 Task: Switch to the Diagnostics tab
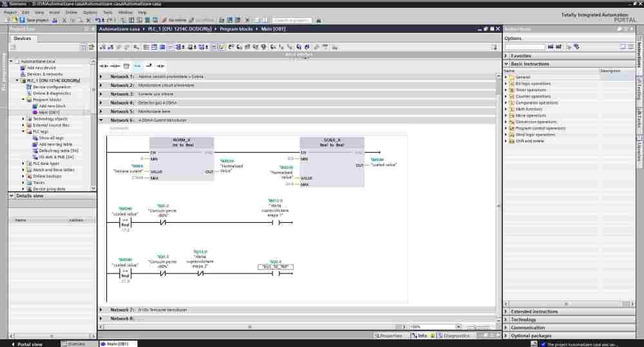[x=455, y=335]
